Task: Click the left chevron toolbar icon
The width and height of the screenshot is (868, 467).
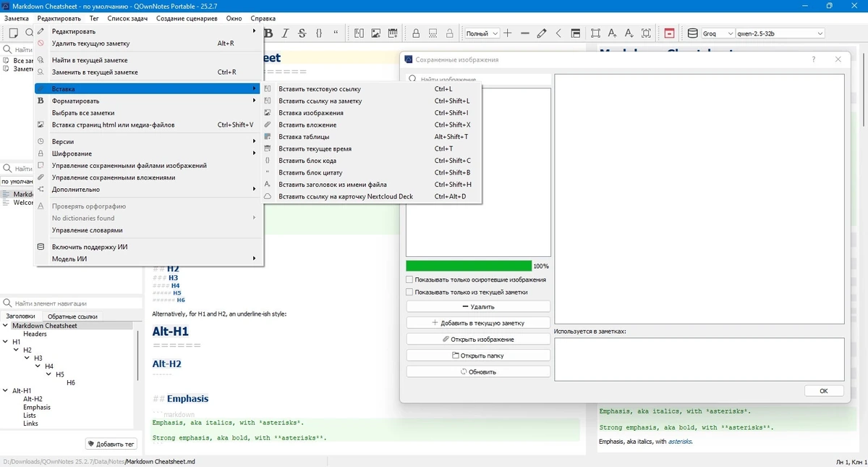Action: 558,33
